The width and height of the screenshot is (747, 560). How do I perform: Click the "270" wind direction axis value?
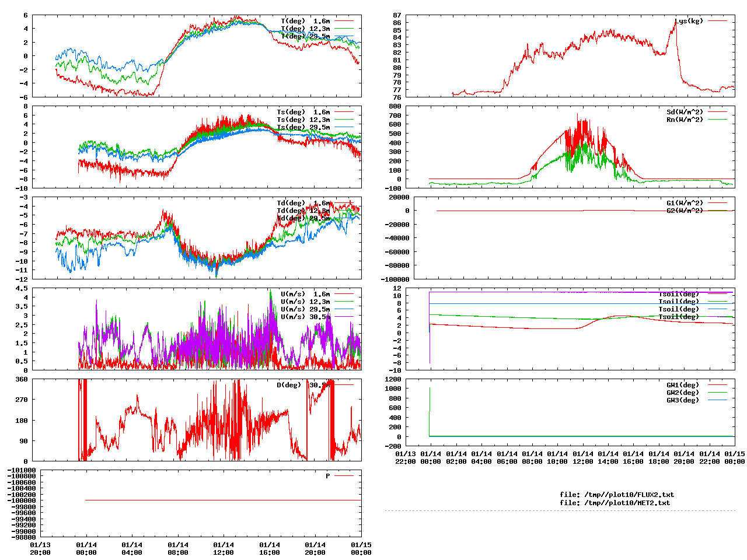pyautogui.click(x=22, y=400)
